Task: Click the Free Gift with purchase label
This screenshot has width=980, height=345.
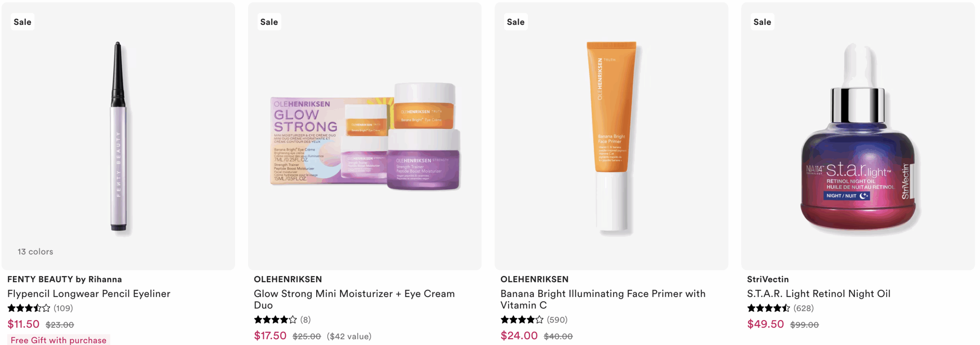Action: pyautogui.click(x=59, y=340)
